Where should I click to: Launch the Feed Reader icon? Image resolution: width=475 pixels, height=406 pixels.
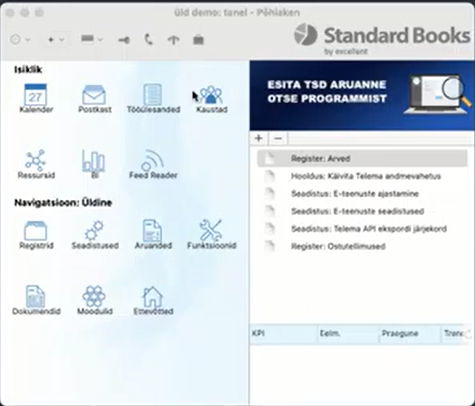[x=153, y=164]
